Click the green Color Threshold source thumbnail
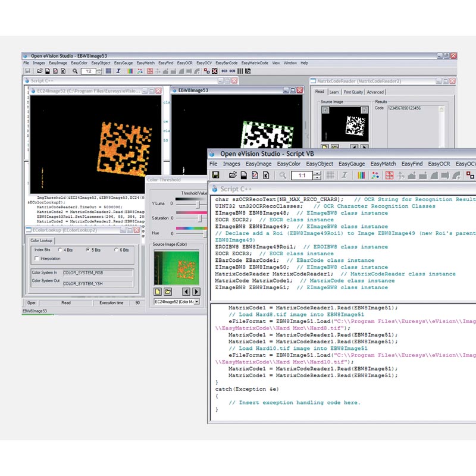 177,267
